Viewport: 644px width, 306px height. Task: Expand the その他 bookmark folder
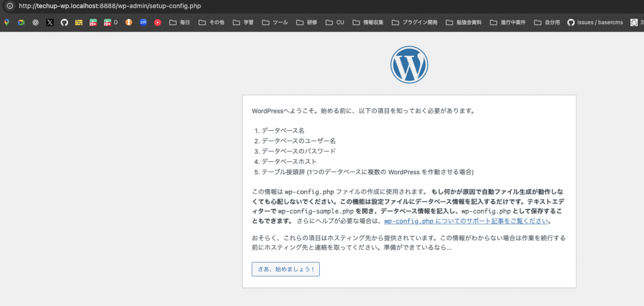pos(211,23)
